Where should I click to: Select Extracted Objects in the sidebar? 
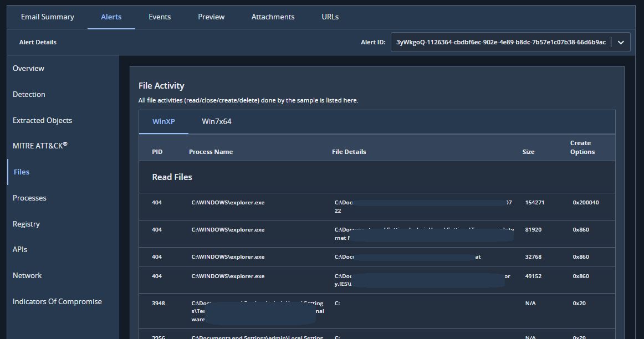pyautogui.click(x=42, y=120)
